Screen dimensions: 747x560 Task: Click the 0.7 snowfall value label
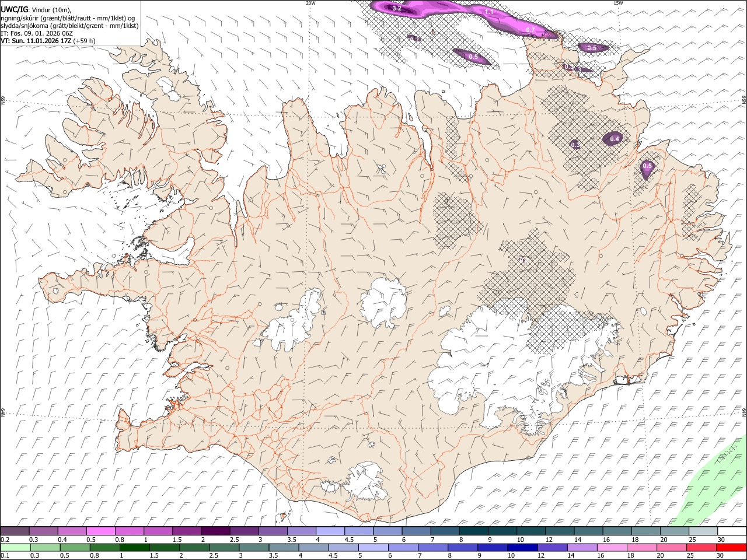click(530, 30)
